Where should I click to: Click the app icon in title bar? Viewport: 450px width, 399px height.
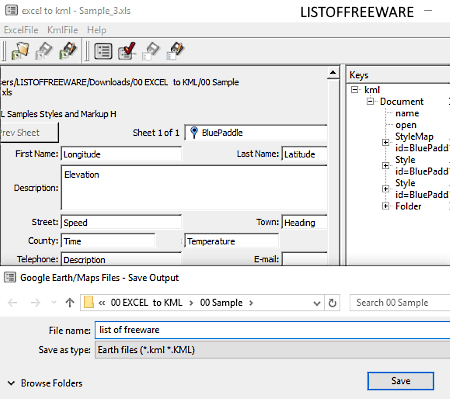click(11, 10)
